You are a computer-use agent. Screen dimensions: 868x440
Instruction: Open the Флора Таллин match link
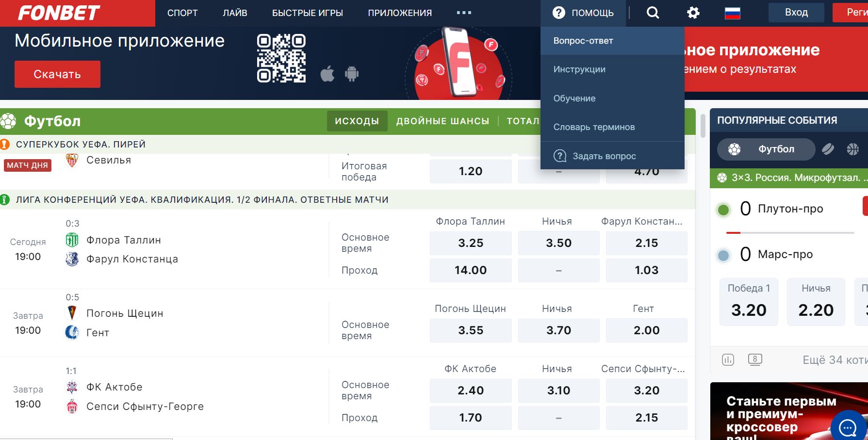click(x=124, y=240)
